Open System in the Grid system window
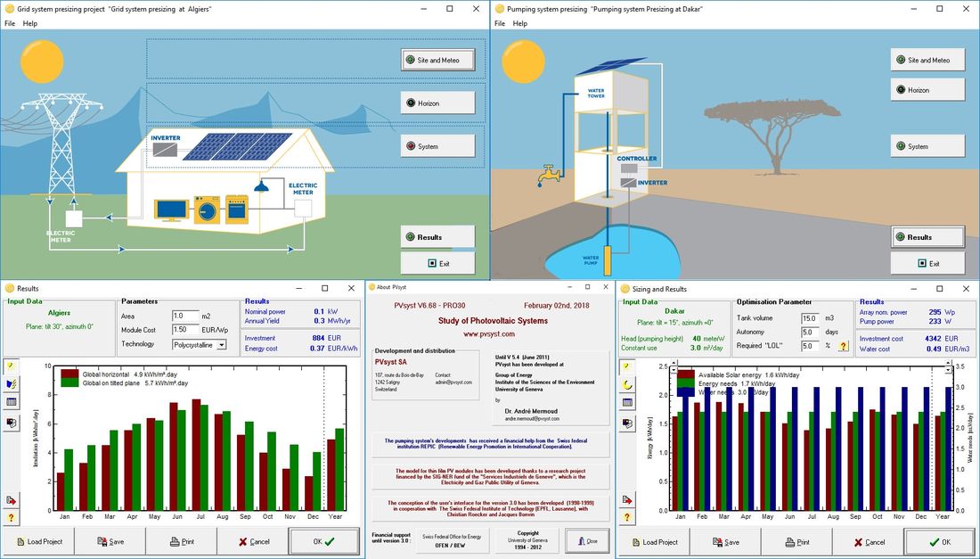 click(437, 146)
